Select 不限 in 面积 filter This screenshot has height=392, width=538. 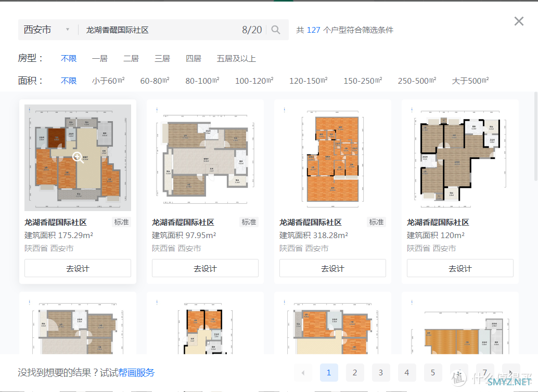point(69,81)
